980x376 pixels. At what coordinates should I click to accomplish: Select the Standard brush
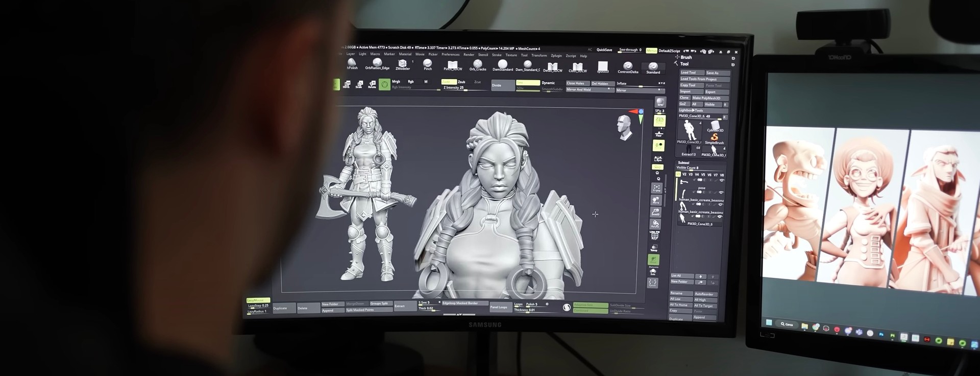pyautogui.click(x=653, y=68)
